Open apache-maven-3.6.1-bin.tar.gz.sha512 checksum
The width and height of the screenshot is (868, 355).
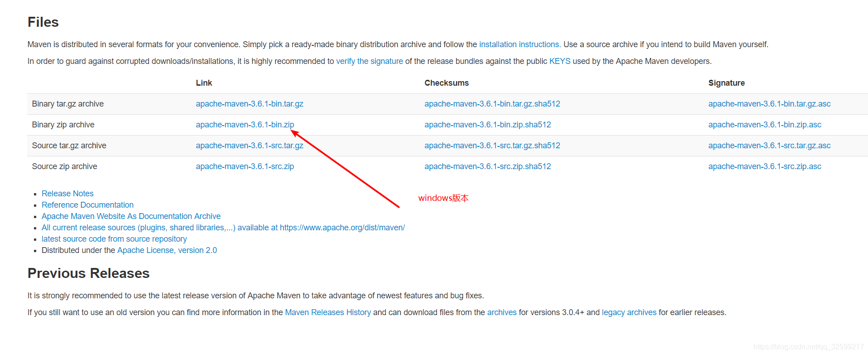tap(492, 104)
